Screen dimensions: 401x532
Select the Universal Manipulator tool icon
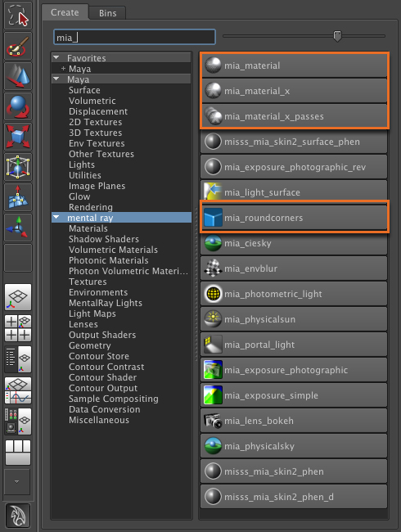click(18, 167)
